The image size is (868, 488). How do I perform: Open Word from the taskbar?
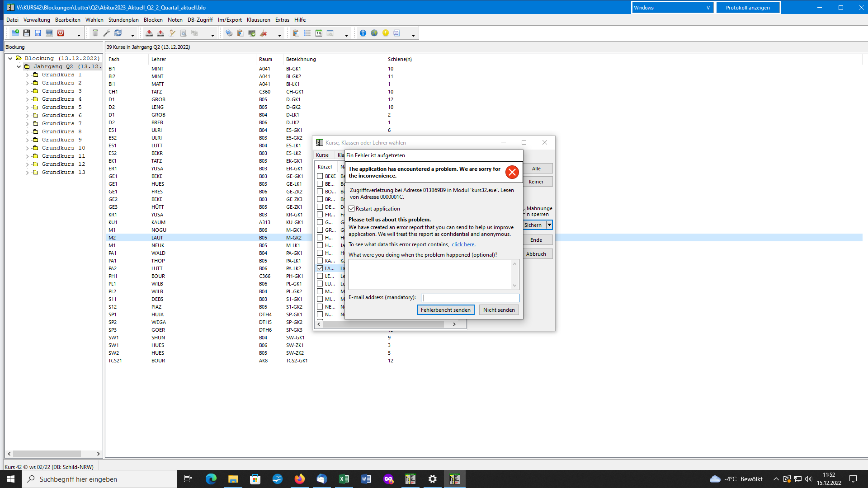point(366,479)
